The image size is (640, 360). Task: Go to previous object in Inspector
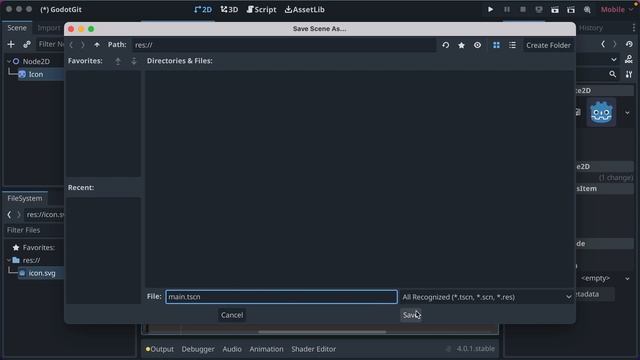click(x=603, y=44)
